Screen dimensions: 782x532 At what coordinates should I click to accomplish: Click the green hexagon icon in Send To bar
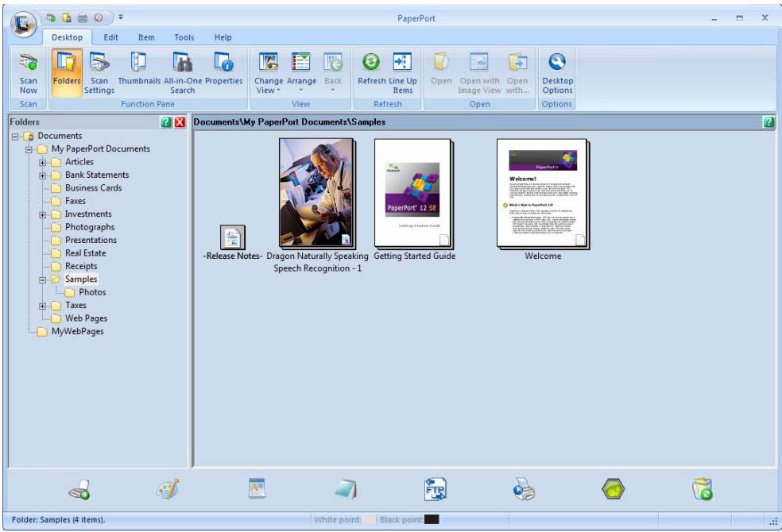point(613,488)
